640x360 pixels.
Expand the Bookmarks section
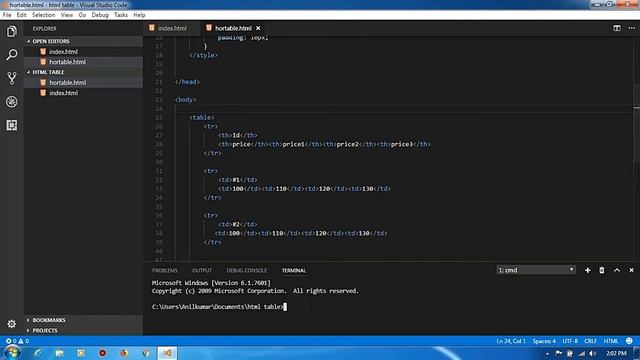click(83, 320)
